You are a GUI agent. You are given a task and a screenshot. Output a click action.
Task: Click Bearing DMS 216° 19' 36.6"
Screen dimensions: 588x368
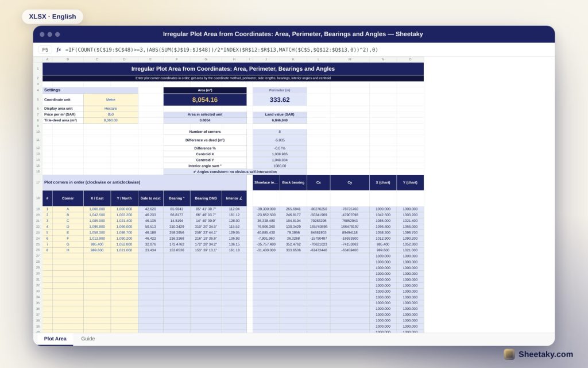tap(206, 239)
